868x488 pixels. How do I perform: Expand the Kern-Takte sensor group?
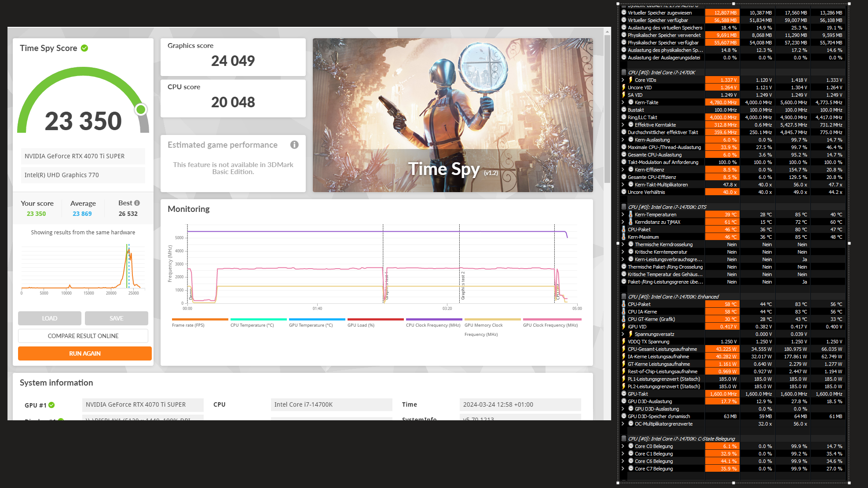click(623, 102)
